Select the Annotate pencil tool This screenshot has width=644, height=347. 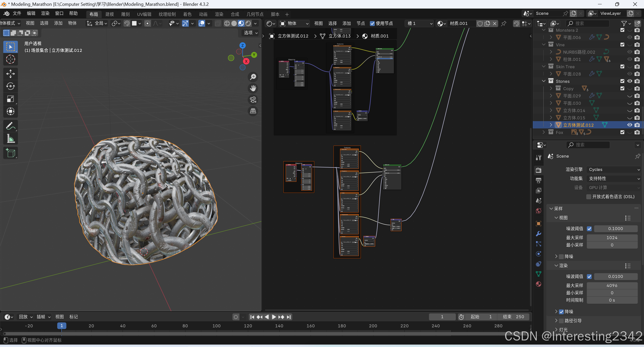tap(10, 126)
